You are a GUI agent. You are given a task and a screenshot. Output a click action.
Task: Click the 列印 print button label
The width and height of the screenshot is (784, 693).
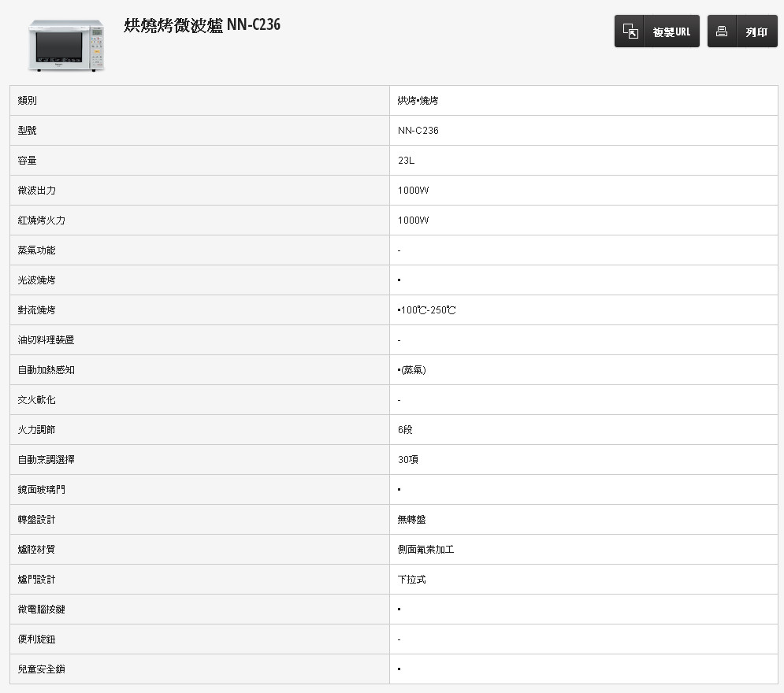click(x=756, y=32)
